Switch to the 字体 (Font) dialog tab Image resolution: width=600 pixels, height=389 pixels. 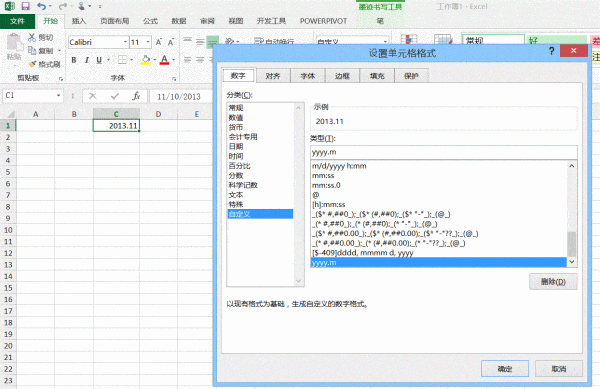pyautogui.click(x=308, y=76)
